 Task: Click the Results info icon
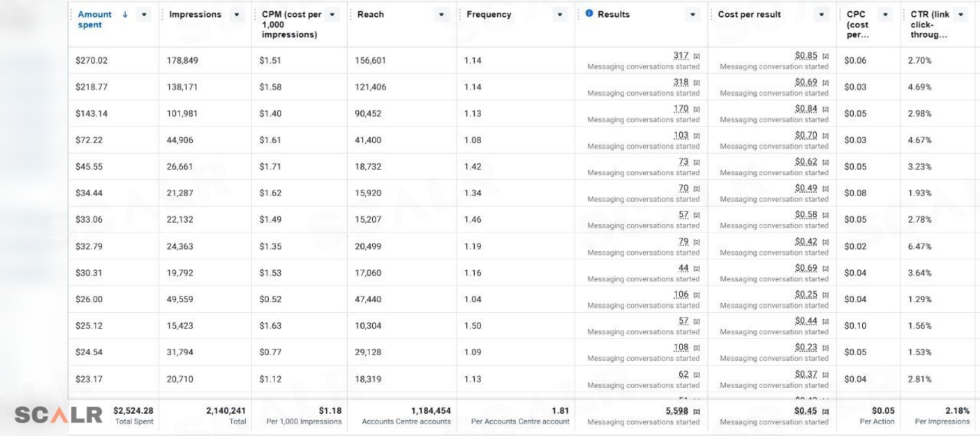(x=589, y=14)
